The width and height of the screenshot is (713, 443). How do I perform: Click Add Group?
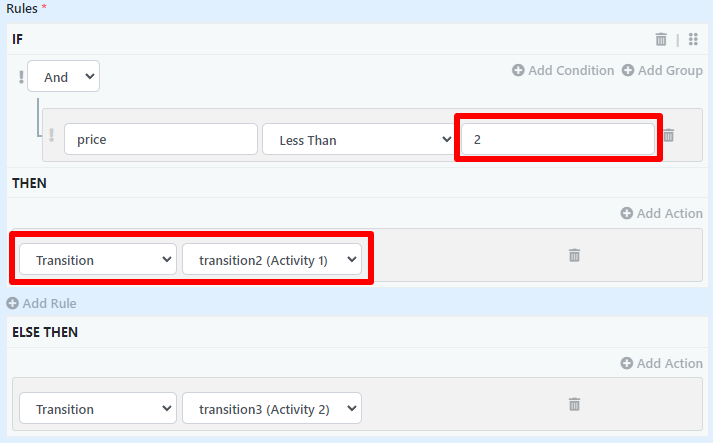pyautogui.click(x=662, y=70)
